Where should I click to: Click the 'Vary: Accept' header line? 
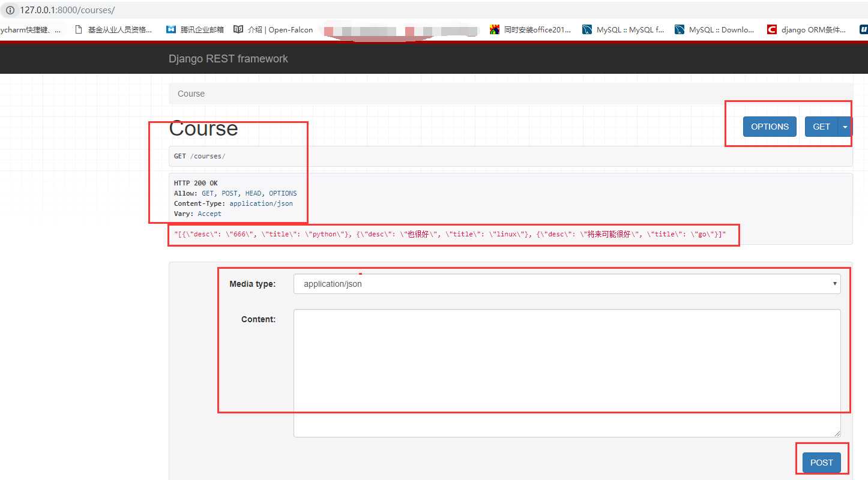click(197, 214)
